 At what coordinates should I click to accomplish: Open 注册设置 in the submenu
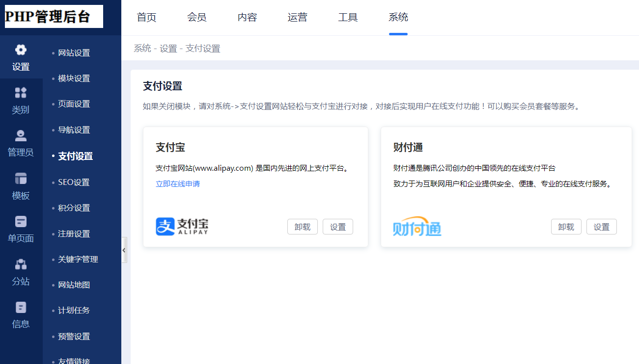(74, 234)
